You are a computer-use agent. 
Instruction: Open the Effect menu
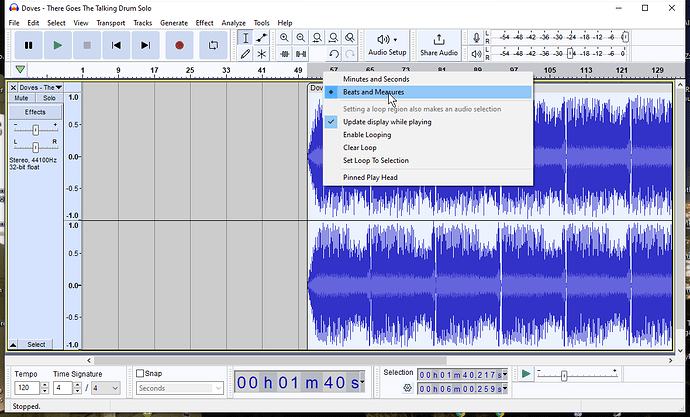(204, 22)
